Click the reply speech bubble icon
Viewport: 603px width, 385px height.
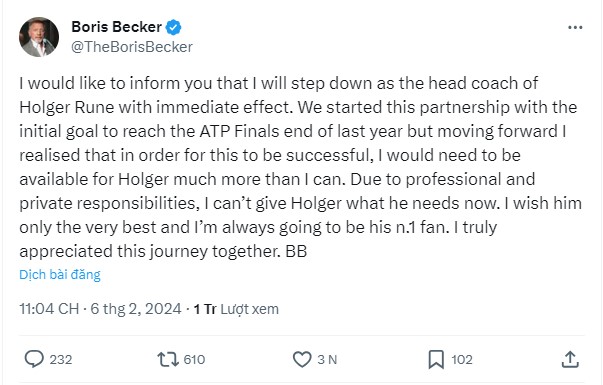[34, 359]
